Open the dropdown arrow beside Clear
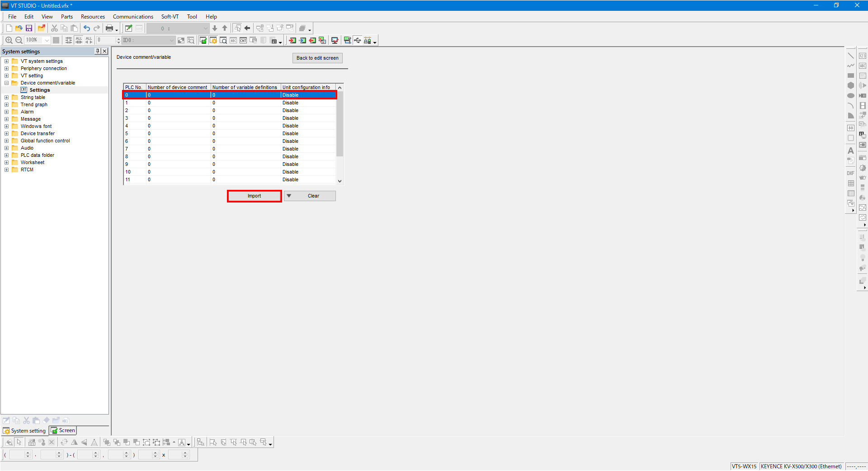Screen dimensions: 868x471 289,196
